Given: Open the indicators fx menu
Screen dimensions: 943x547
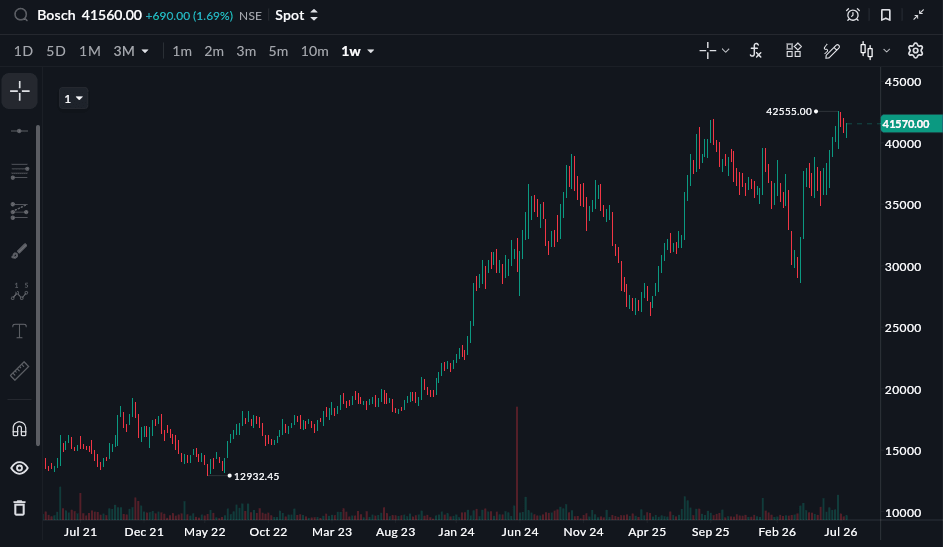Looking at the screenshot, I should coord(756,50).
